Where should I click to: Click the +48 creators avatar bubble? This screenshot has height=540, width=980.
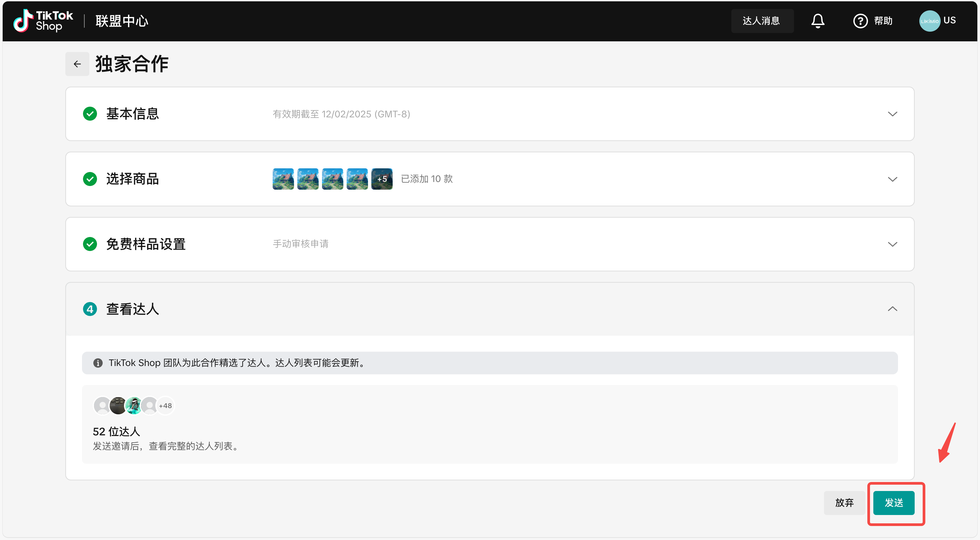(165, 406)
